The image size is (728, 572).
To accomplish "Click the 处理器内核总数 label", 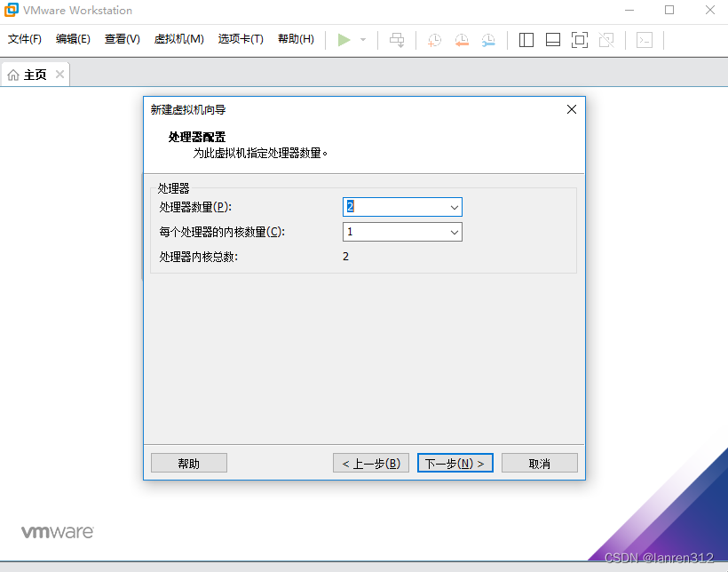I will click(199, 257).
